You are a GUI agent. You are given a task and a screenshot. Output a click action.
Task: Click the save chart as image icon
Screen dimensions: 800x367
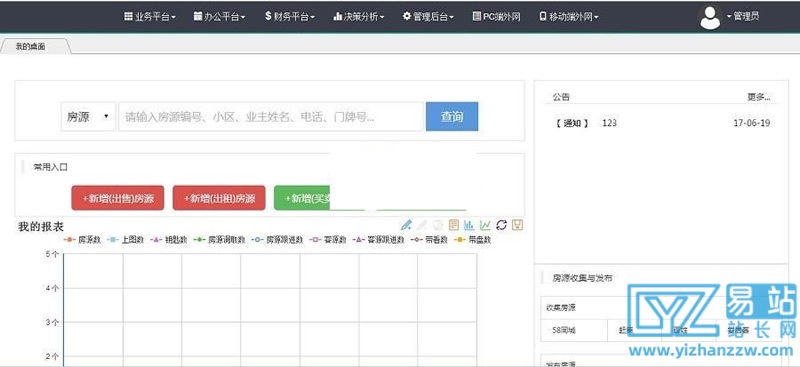click(x=517, y=225)
